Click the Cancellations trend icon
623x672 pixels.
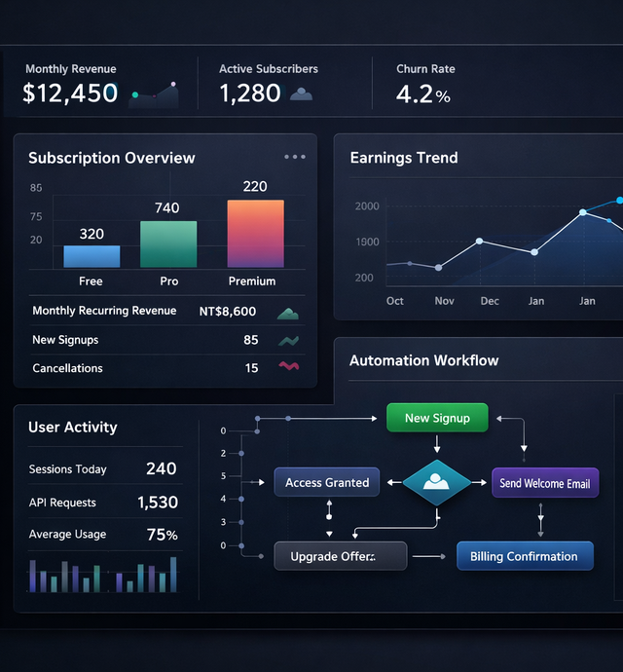pyautogui.click(x=288, y=367)
